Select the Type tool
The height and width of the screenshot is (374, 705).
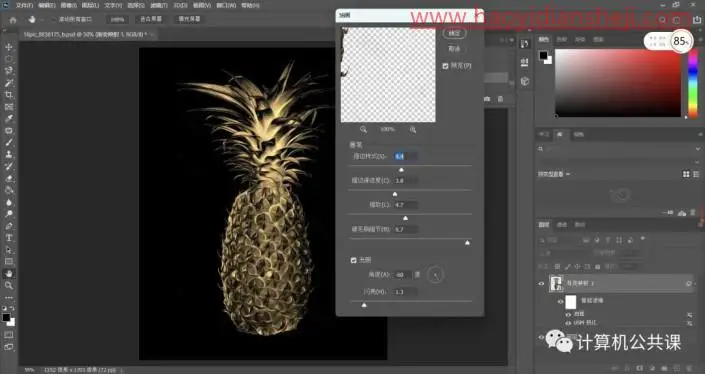9,238
